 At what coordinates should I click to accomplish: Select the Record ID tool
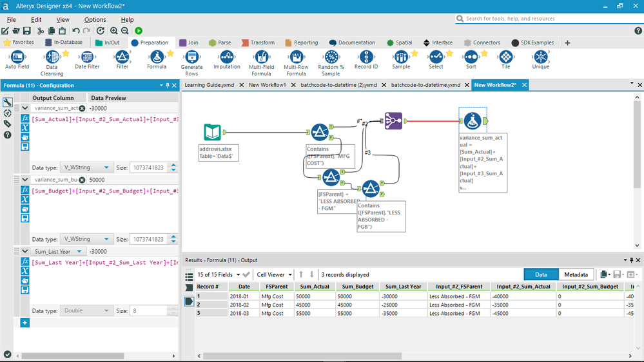366,60
